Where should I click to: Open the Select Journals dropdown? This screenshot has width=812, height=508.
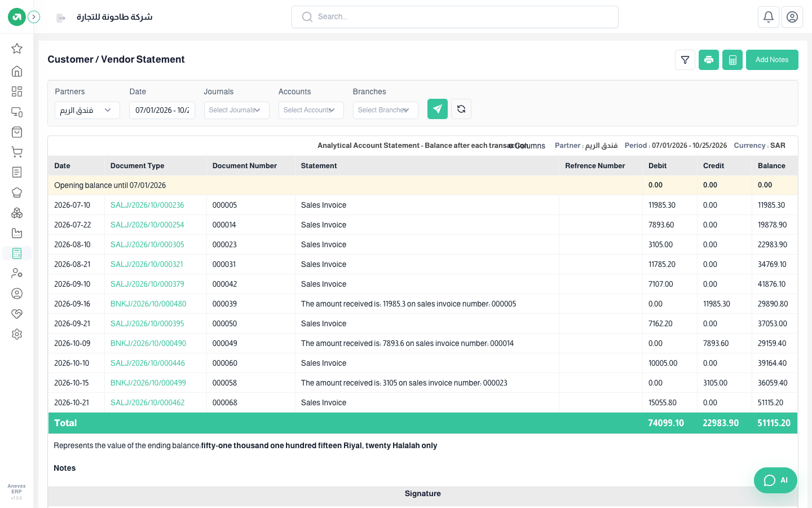[x=237, y=110]
